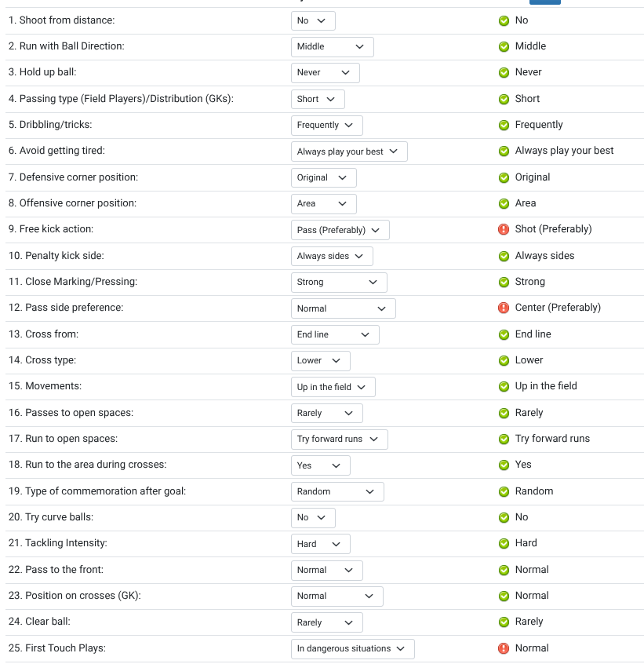Expand the Close Marking/Pressing dropdown
The height and width of the screenshot is (664, 644).
pos(339,282)
